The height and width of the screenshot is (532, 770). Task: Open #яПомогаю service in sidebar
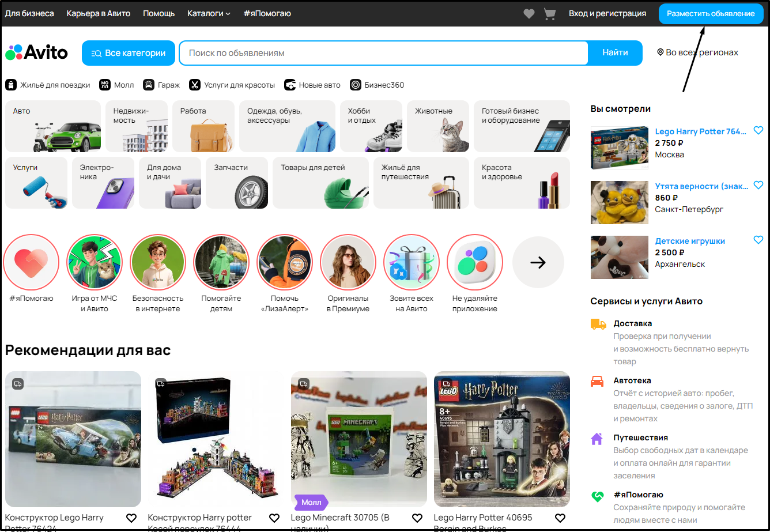(597, 495)
